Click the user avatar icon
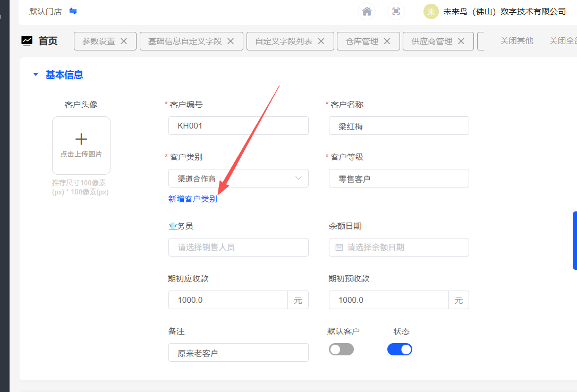This screenshot has width=577, height=392. point(431,12)
